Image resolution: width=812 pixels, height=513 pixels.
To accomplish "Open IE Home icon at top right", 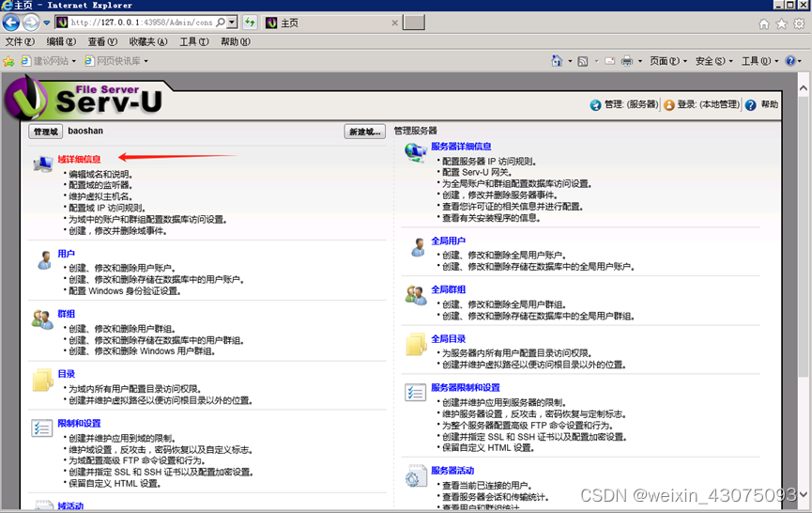I will [764, 23].
